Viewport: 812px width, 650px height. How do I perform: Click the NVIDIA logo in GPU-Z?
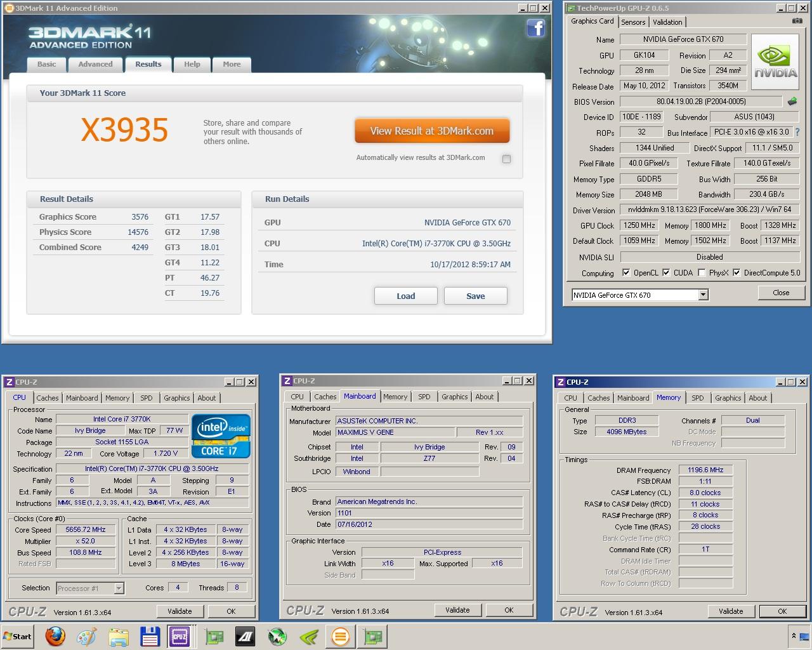pos(775,62)
